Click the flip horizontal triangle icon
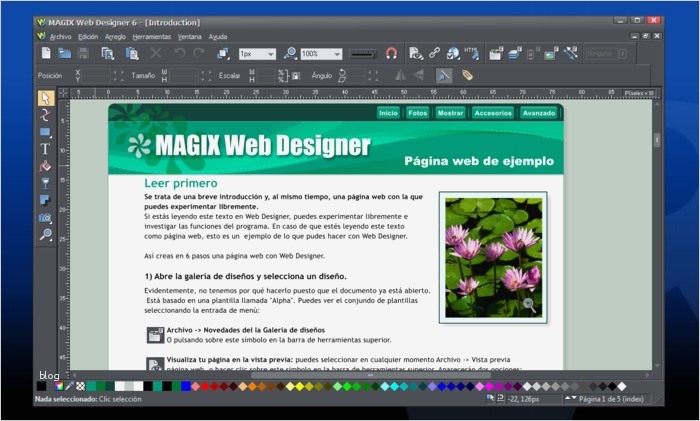The image size is (700, 421). point(400,75)
